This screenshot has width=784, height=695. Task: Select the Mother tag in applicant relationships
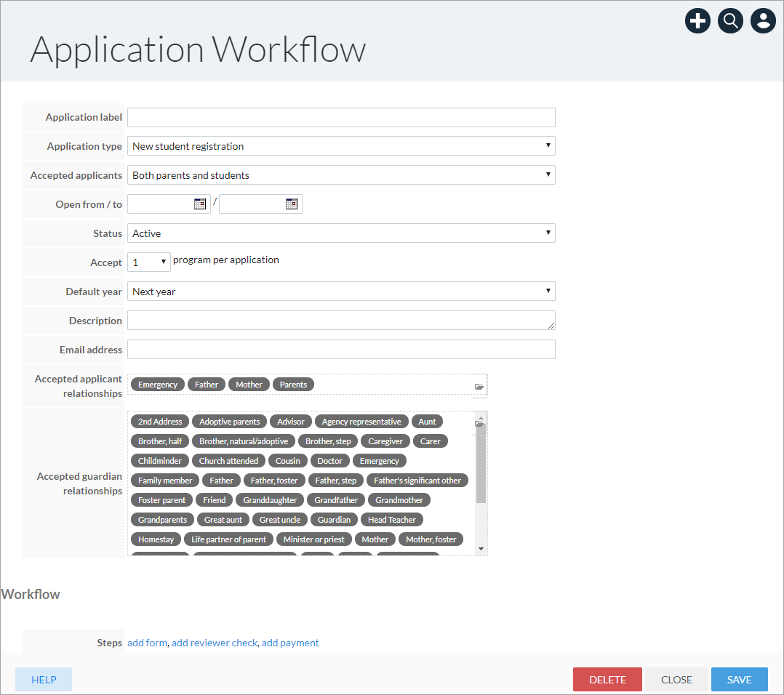coord(249,385)
